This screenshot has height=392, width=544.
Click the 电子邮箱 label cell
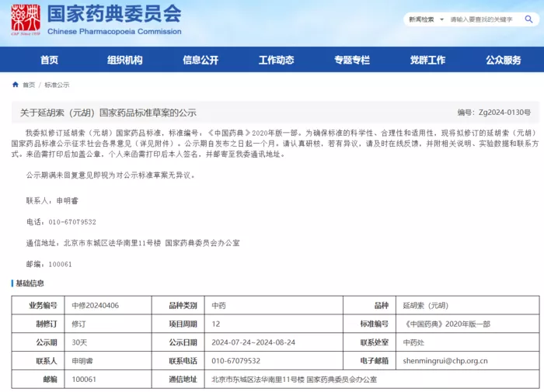point(369,361)
